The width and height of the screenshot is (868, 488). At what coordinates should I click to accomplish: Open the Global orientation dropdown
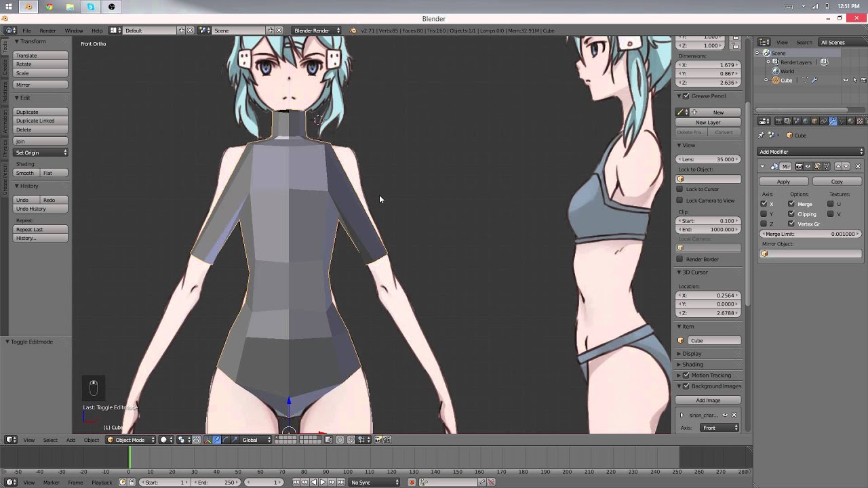point(257,440)
